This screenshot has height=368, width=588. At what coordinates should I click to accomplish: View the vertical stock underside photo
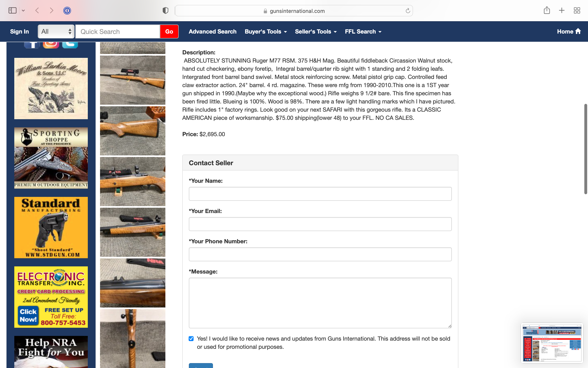tap(133, 339)
